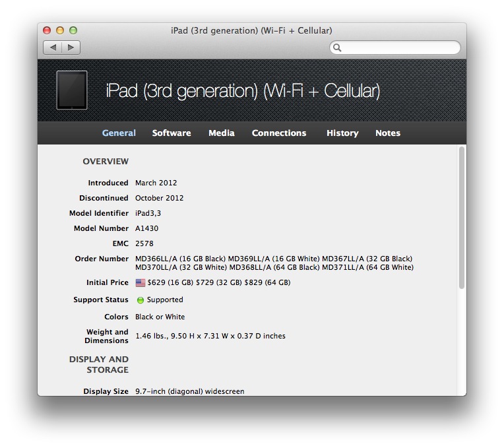This screenshot has height=448, width=504.
Task: Select the General tab
Action: (x=119, y=133)
